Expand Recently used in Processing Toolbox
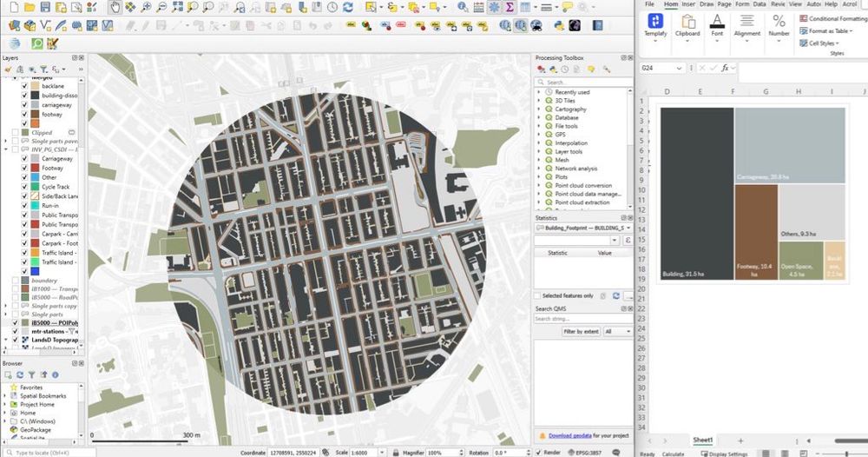This screenshot has width=868, height=457. coord(539,92)
